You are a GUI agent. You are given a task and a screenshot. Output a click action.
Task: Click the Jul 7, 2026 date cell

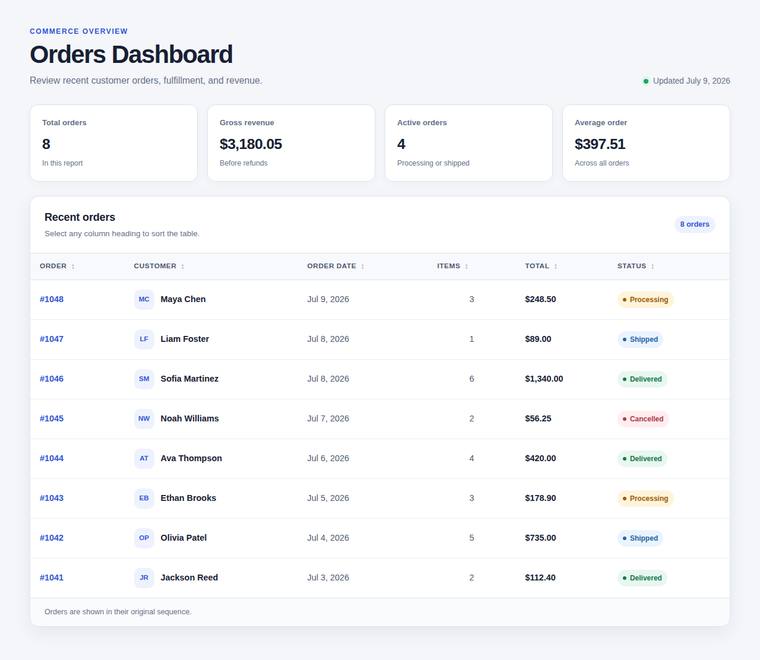click(328, 419)
